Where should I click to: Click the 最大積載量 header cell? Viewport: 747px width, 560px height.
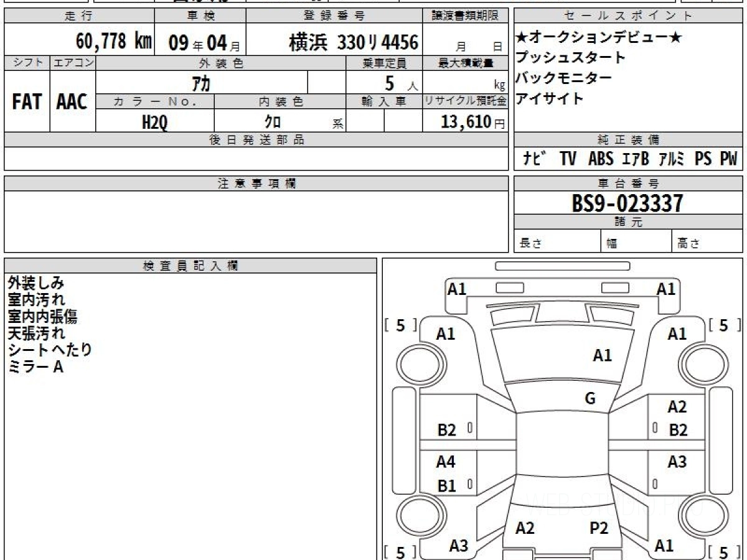466,63
